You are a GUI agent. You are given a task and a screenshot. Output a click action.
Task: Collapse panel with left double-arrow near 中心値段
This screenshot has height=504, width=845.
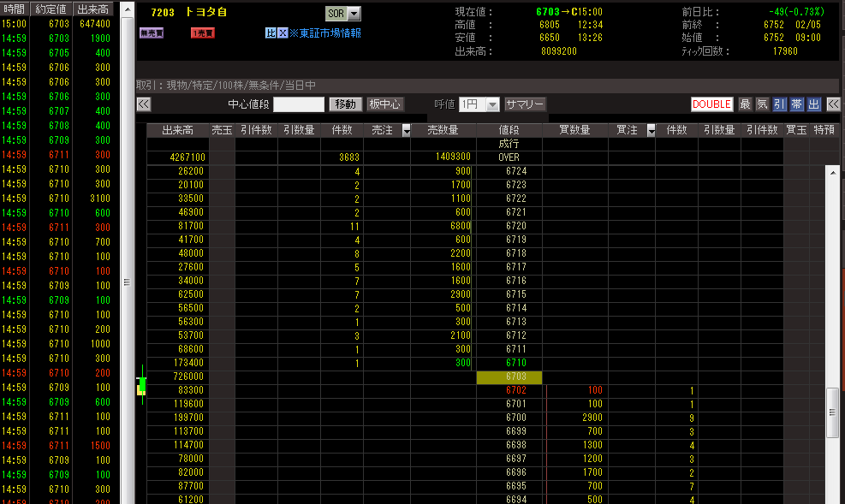(144, 104)
